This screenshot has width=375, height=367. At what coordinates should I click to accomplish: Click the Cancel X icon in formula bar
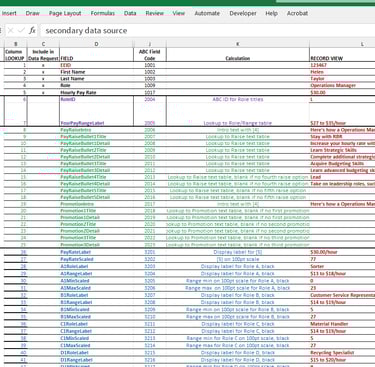click(x=10, y=31)
